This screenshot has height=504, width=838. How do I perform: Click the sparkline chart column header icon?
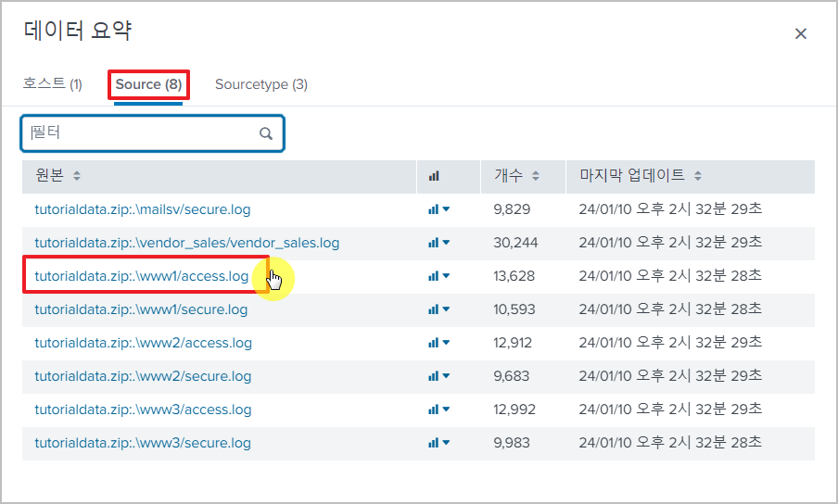tap(434, 176)
